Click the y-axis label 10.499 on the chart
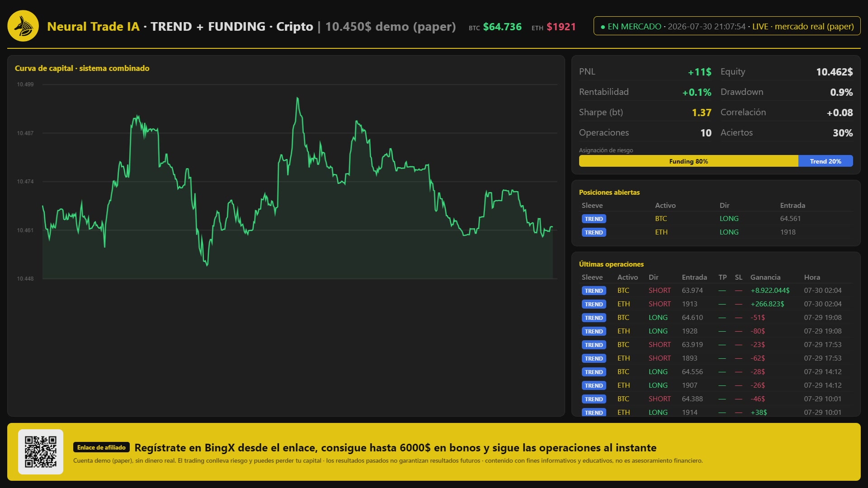 (x=25, y=84)
